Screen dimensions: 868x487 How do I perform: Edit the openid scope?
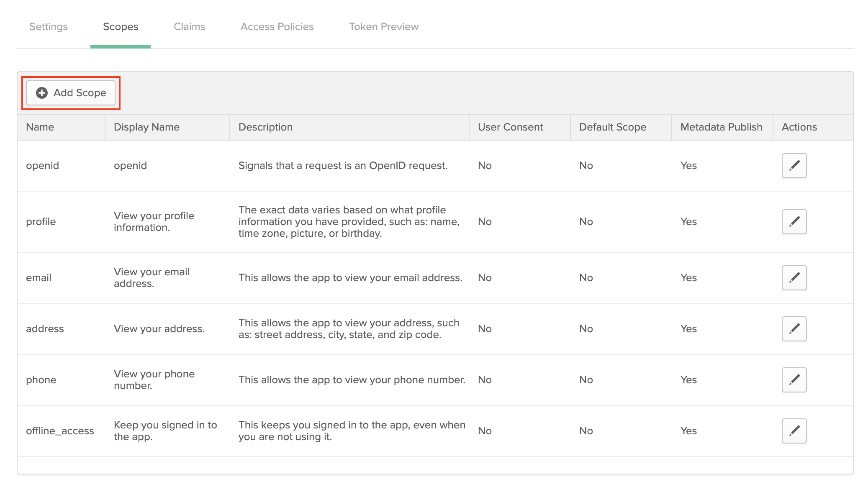click(794, 165)
